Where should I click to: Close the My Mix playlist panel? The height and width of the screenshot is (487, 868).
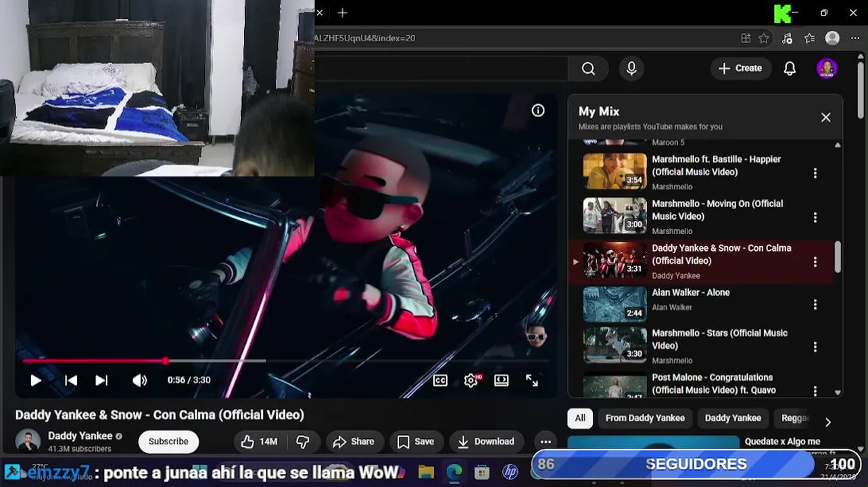click(x=826, y=117)
